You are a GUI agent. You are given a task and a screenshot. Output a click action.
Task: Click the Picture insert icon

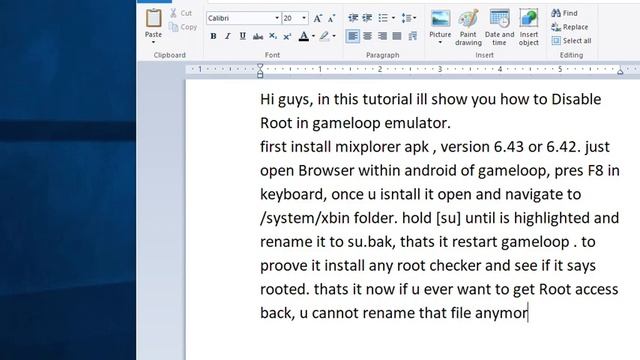440,19
